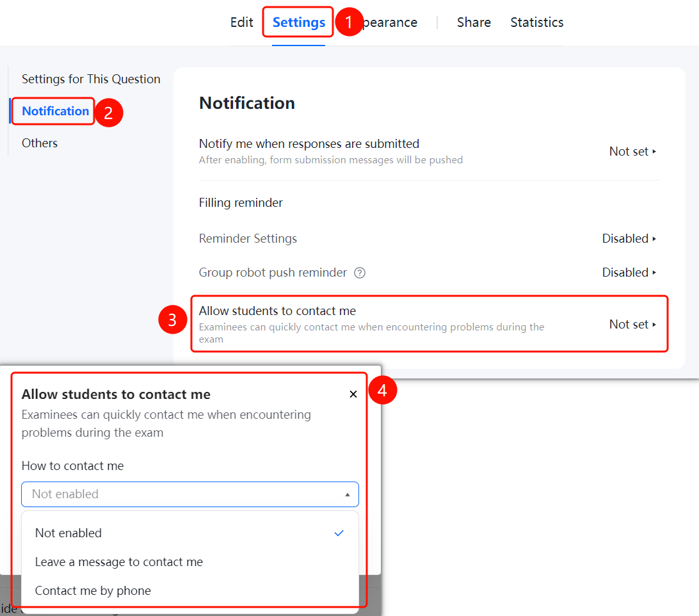
Task: Select Settings for This Question in sidebar
Action: tap(91, 79)
